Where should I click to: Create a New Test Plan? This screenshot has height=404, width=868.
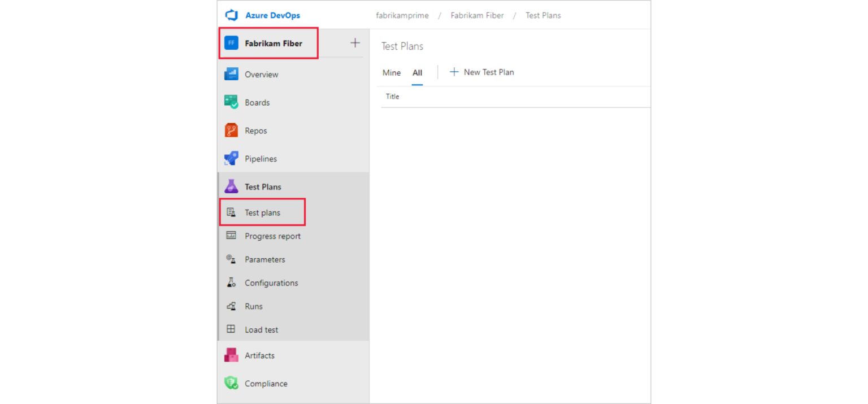(x=482, y=72)
